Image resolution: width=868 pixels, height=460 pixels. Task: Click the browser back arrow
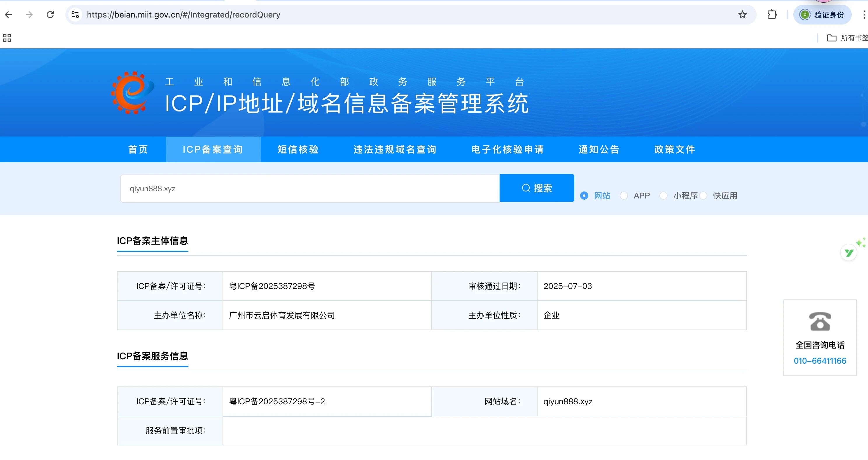9,15
